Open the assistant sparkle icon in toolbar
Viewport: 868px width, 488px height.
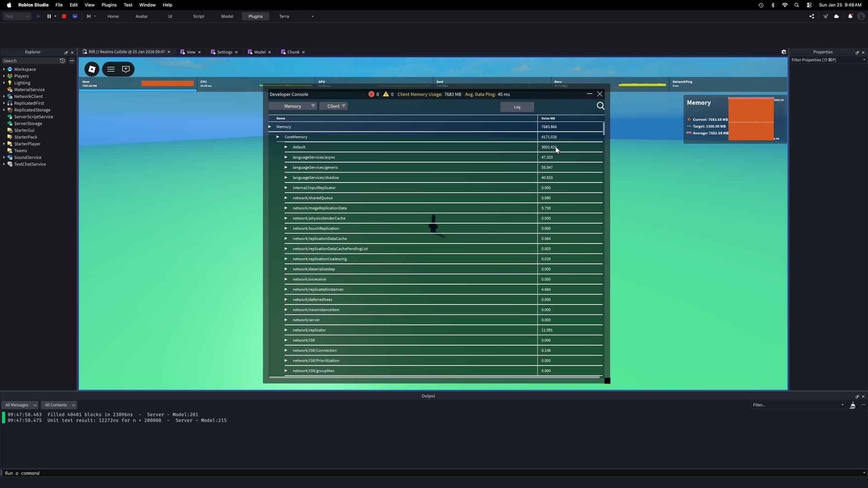point(826,16)
